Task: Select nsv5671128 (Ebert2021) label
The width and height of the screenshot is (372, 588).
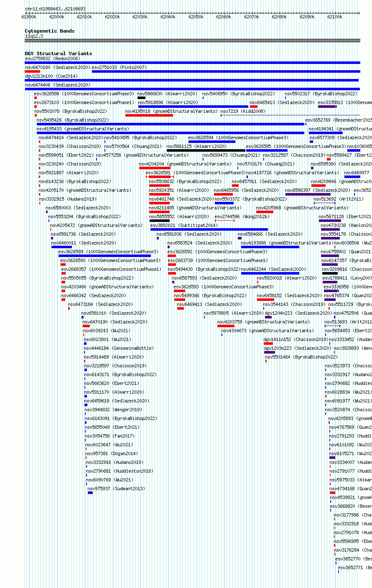Action: (345, 216)
